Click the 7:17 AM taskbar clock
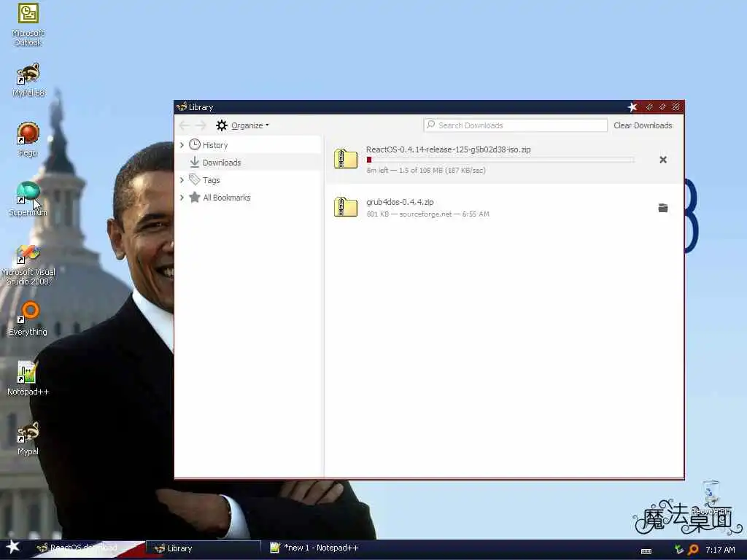 720,550
